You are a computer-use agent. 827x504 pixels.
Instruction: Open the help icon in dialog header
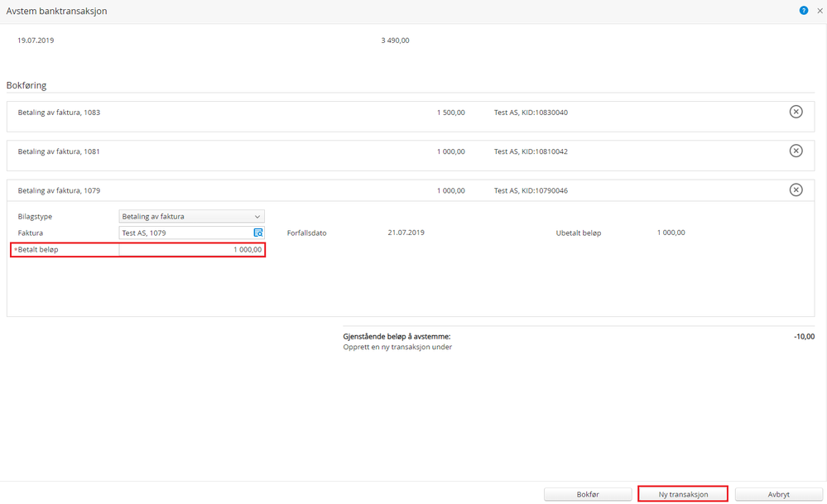coord(803,11)
